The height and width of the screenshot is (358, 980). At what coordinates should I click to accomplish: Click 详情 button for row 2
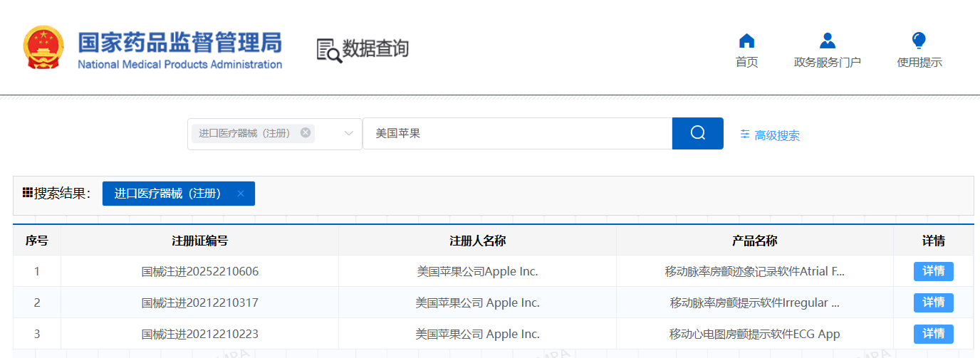pyautogui.click(x=933, y=302)
